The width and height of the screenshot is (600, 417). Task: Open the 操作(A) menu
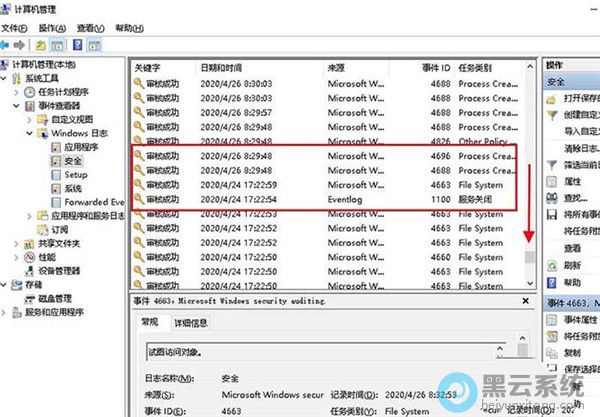click(53, 29)
